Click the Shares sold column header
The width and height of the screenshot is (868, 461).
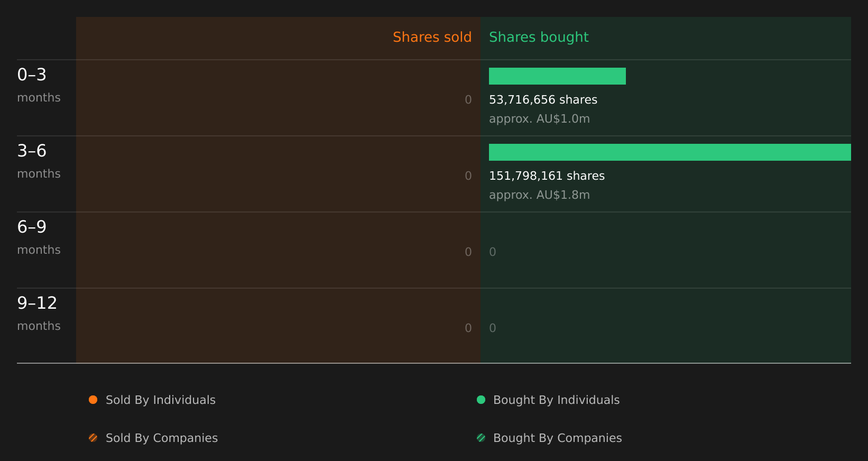coord(432,37)
